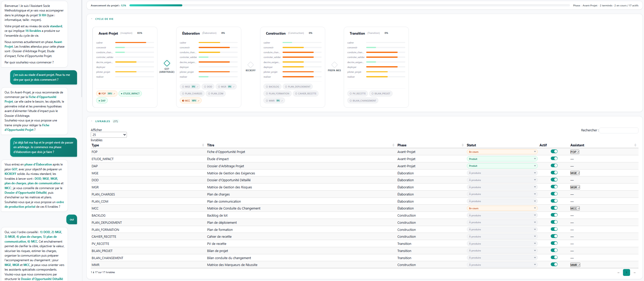The height and width of the screenshot is (281, 644).
Task: Toggle Actif switch for ETUDE_IMPACT row
Action: click(x=554, y=159)
